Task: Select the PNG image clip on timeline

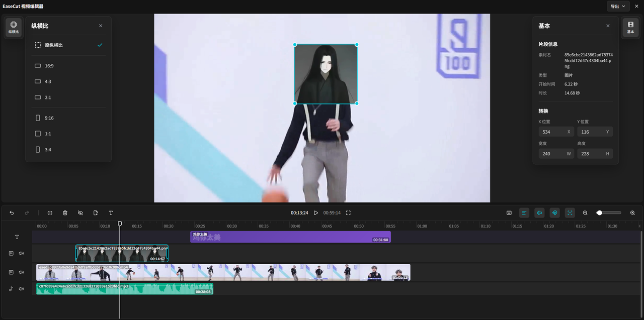Action: click(x=122, y=253)
